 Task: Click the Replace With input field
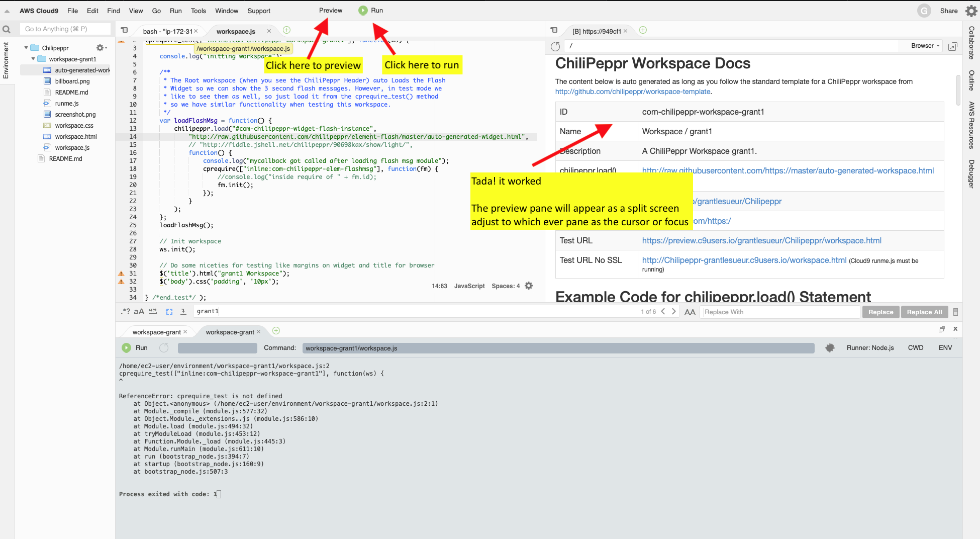tap(780, 312)
